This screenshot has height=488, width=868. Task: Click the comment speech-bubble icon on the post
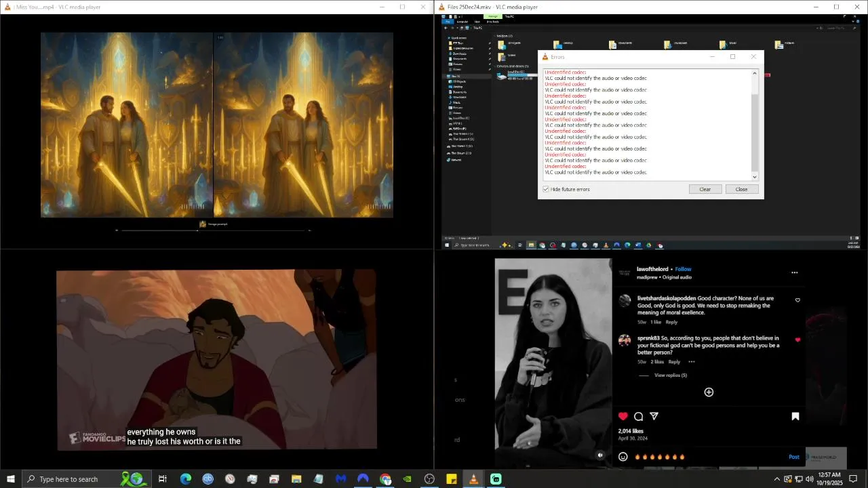point(638,416)
